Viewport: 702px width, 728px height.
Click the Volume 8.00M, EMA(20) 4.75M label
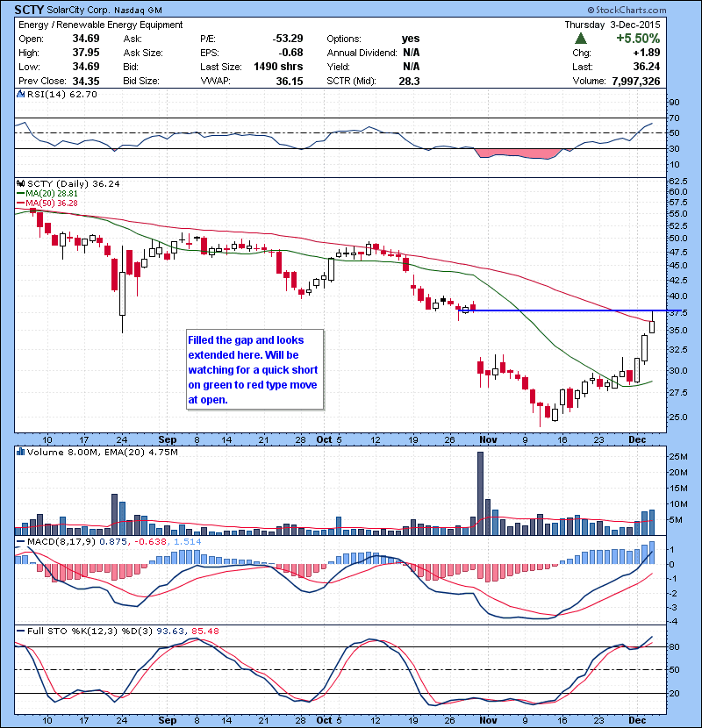pyautogui.click(x=102, y=452)
